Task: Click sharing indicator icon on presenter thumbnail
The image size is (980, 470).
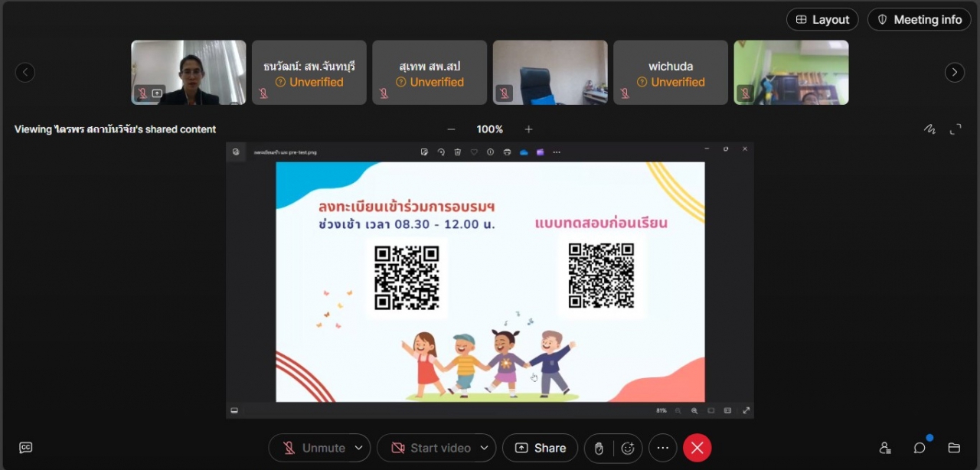Action: pos(157,93)
